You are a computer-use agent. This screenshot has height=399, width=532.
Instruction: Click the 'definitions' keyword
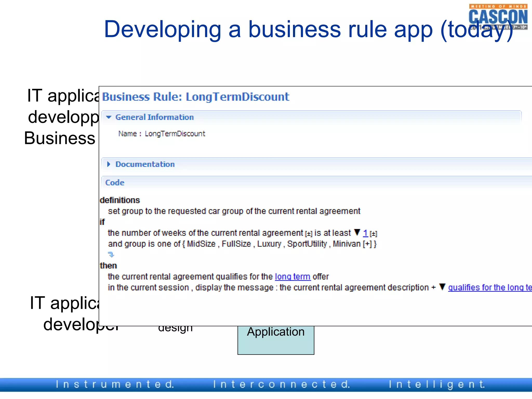coord(120,200)
